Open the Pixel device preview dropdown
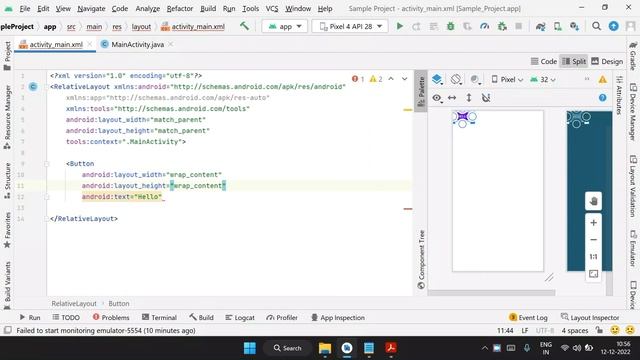This screenshot has height=360, width=640. tap(507, 80)
